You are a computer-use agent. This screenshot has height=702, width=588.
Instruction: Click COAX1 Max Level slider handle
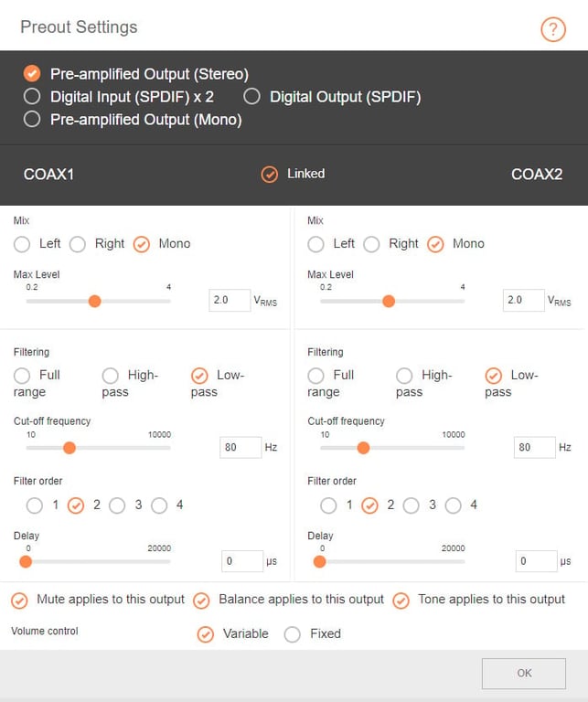pos(94,301)
